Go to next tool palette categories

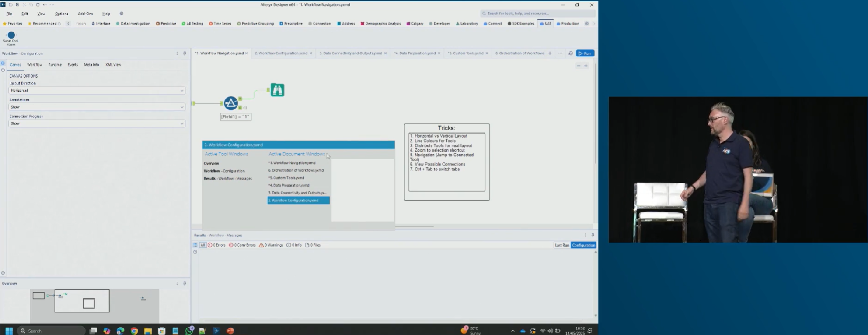point(594,24)
